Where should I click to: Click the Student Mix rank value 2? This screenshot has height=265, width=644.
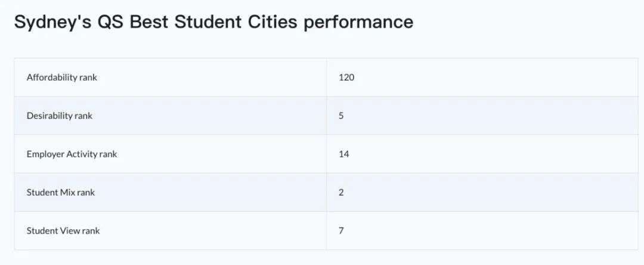[341, 192]
